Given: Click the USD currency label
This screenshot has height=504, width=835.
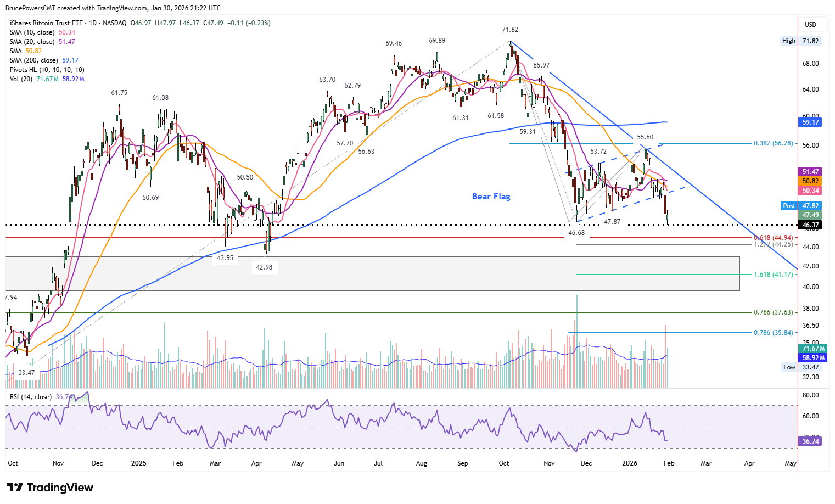Looking at the screenshot, I should [810, 25].
